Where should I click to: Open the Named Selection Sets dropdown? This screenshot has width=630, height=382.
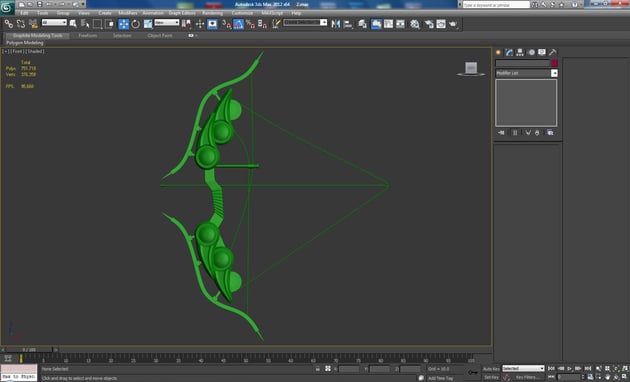(x=305, y=23)
